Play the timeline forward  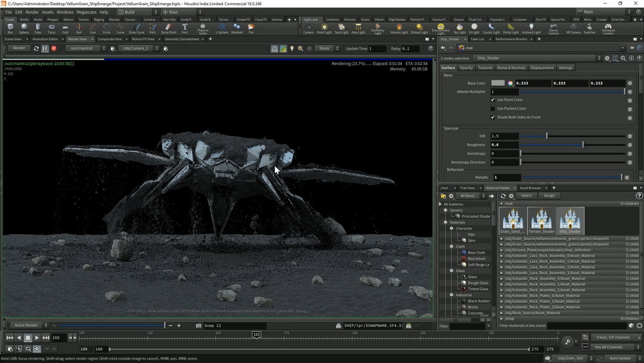pyautogui.click(x=37, y=337)
